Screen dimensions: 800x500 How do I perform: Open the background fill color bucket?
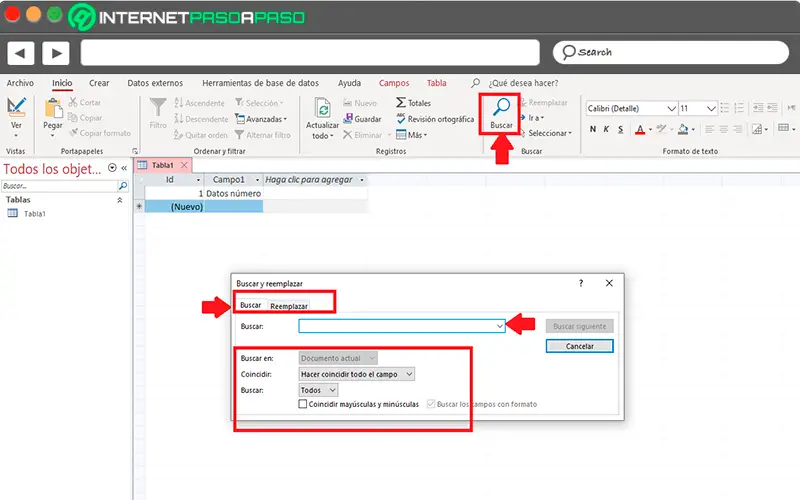point(683,129)
